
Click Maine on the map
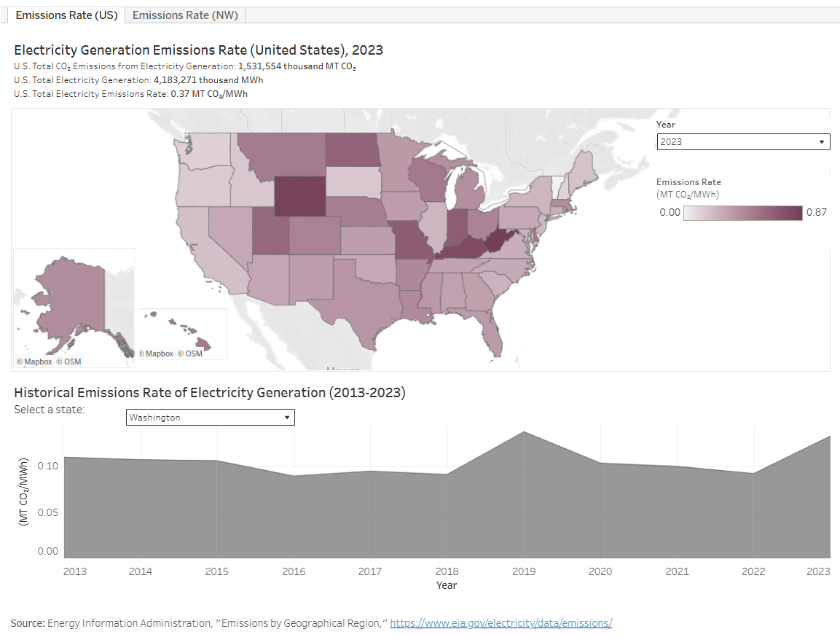point(583,171)
